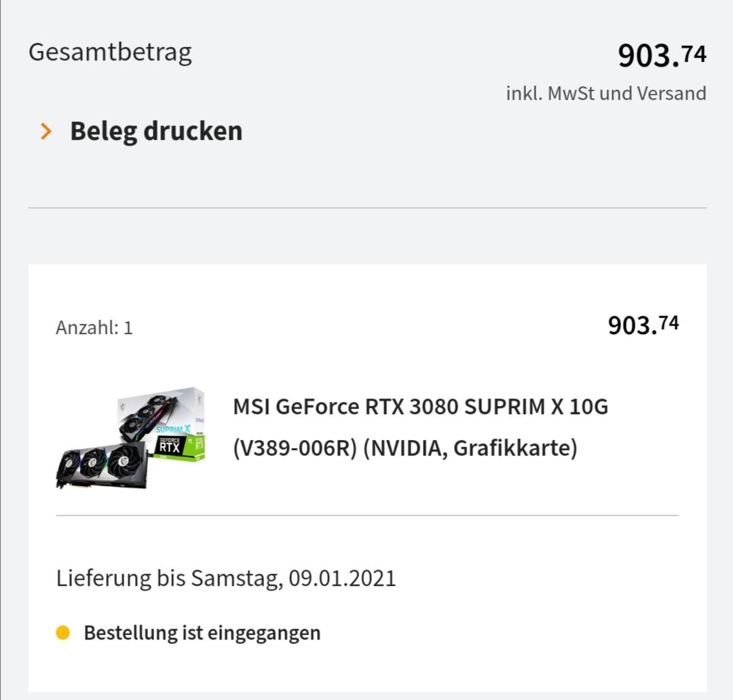This screenshot has width=733, height=700.
Task: Click the SUPRIM X box in product image
Action: [162, 423]
